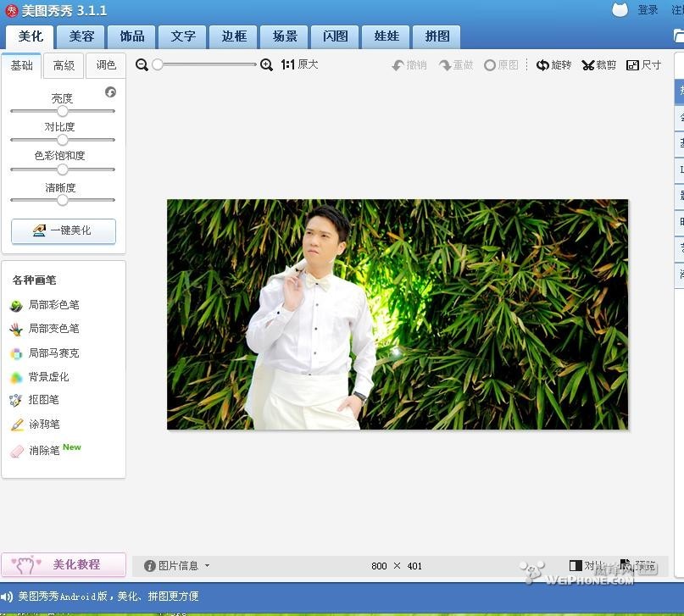Image resolution: width=684 pixels, height=616 pixels.
Task: Toggle the 原图 original image view
Action: click(x=501, y=65)
